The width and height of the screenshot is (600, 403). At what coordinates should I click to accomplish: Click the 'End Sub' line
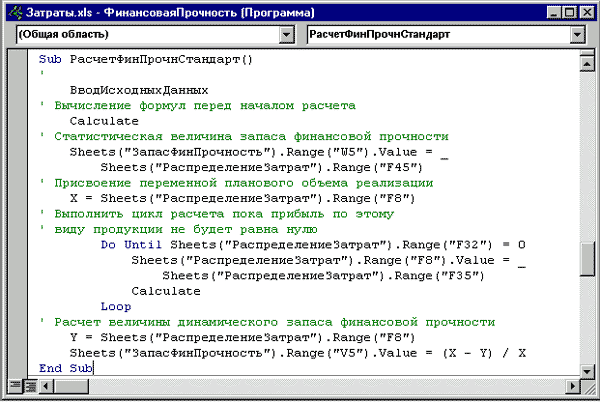66,368
